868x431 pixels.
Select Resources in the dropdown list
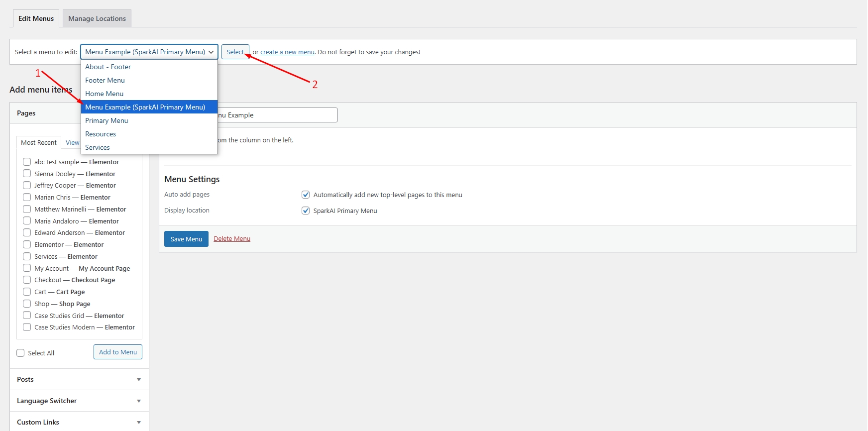coord(101,134)
